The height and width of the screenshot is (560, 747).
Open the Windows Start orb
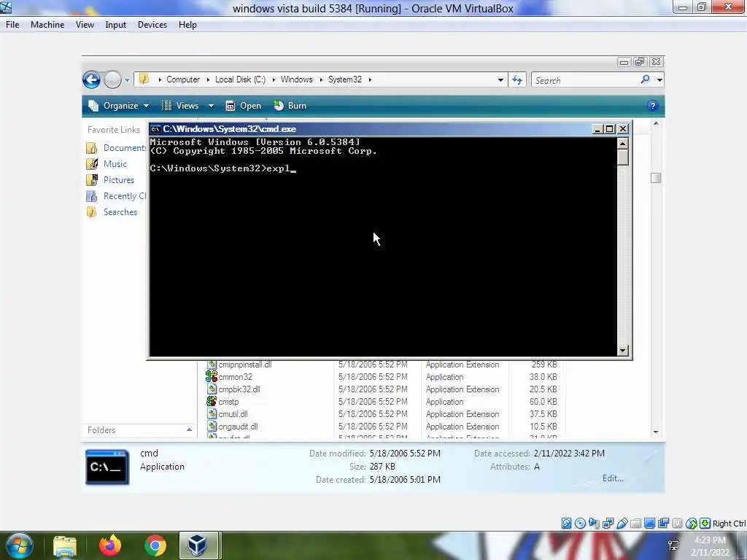(19, 545)
